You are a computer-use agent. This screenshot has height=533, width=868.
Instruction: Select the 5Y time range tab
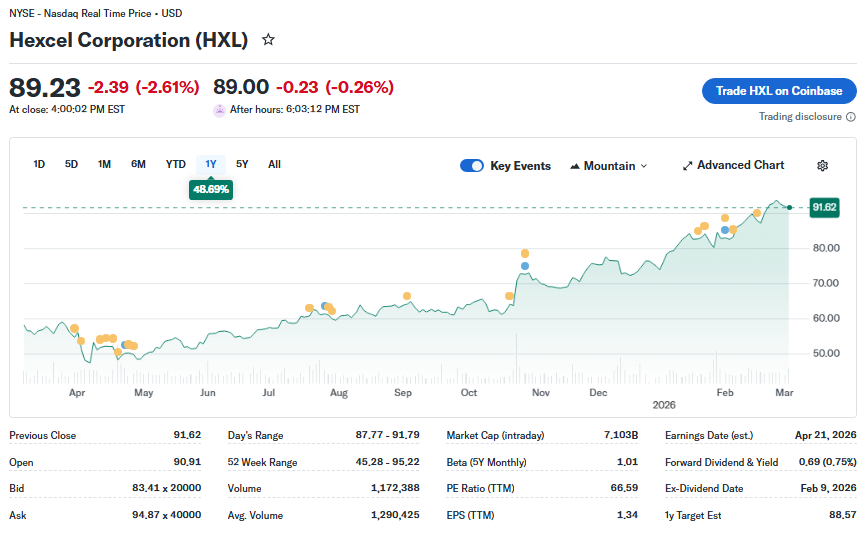(242, 164)
